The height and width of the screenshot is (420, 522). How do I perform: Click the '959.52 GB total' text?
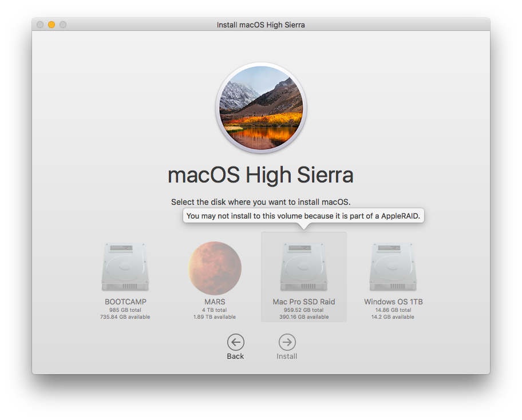[x=303, y=310]
